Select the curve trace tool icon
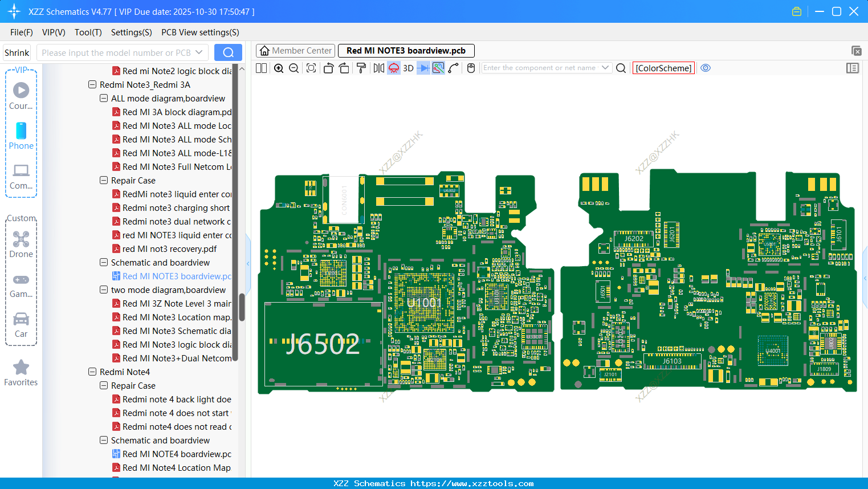Screen dimensions: 868x489 pos(454,68)
